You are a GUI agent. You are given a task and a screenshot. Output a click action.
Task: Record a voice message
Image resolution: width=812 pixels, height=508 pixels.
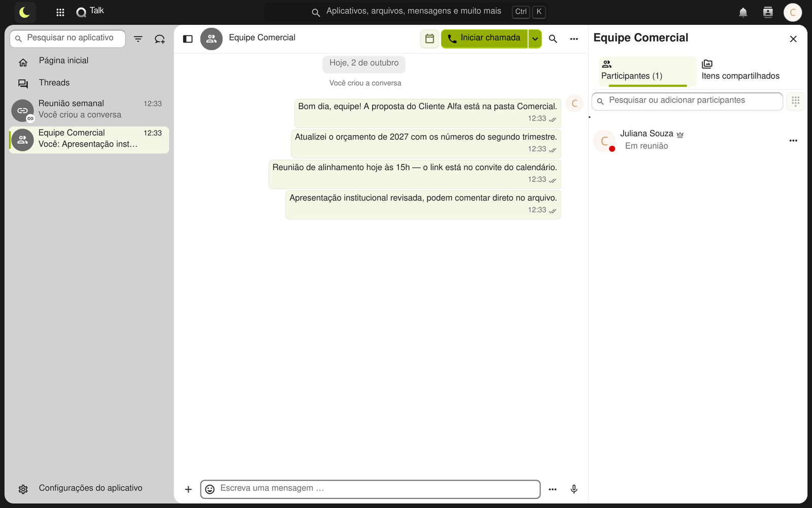(574, 489)
